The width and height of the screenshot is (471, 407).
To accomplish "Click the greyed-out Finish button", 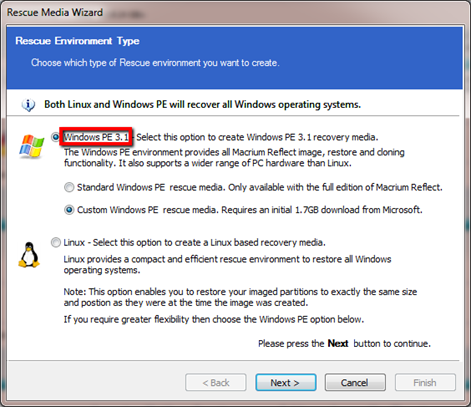I will point(425,382).
